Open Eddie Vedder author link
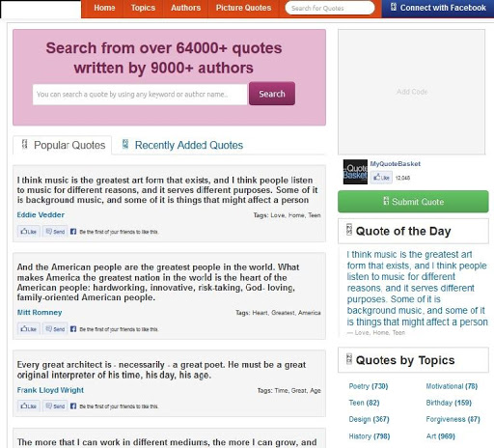The width and height of the screenshot is (494, 448). pyautogui.click(x=41, y=214)
